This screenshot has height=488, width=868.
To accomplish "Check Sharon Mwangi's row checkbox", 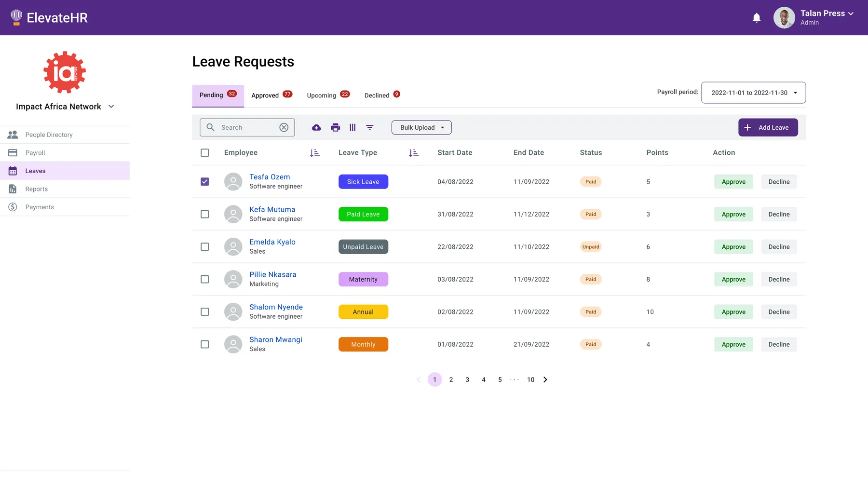I will 205,344.
